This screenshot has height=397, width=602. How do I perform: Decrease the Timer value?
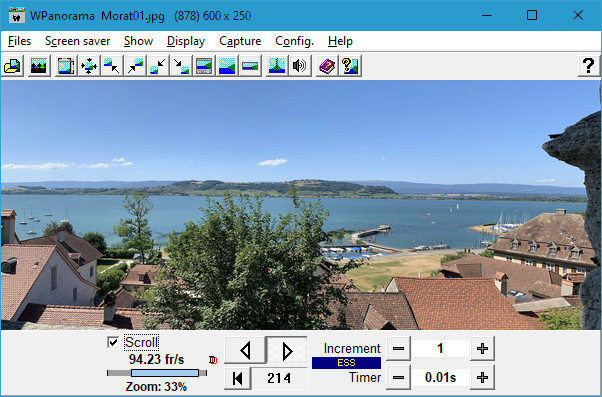[x=399, y=377]
